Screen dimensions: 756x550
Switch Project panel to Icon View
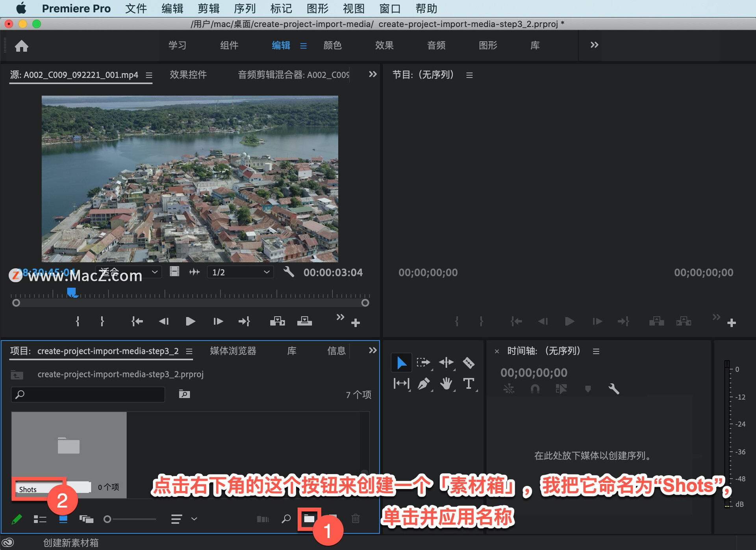point(63,519)
